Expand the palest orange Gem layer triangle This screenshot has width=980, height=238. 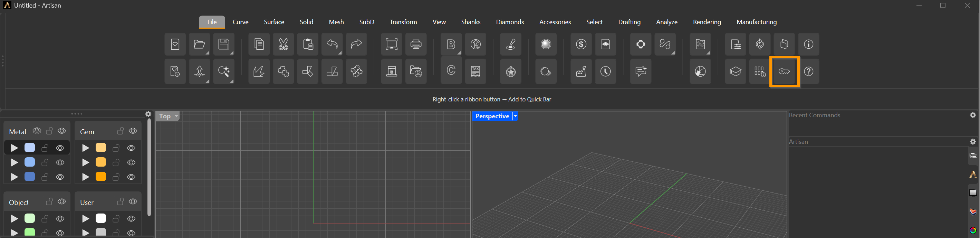coord(86,148)
